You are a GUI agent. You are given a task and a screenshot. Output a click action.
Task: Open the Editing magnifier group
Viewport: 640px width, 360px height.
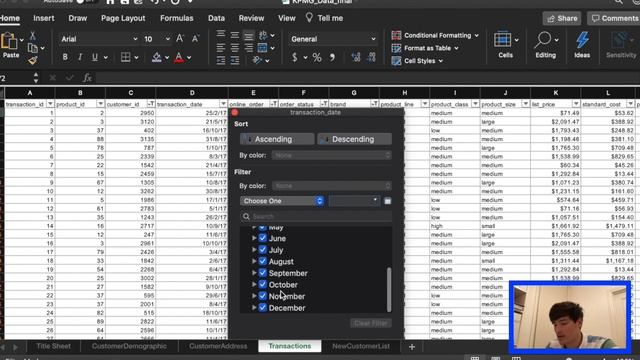[x=546, y=45]
